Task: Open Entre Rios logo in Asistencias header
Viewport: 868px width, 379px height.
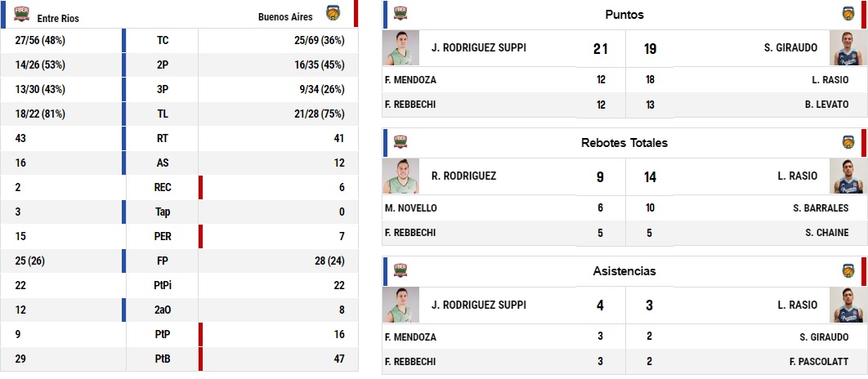Action: click(x=401, y=270)
